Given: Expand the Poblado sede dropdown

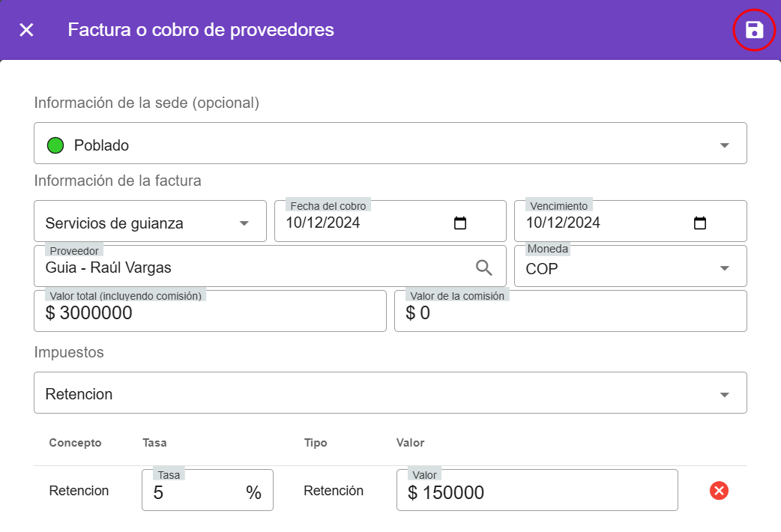Looking at the screenshot, I should 724,145.
